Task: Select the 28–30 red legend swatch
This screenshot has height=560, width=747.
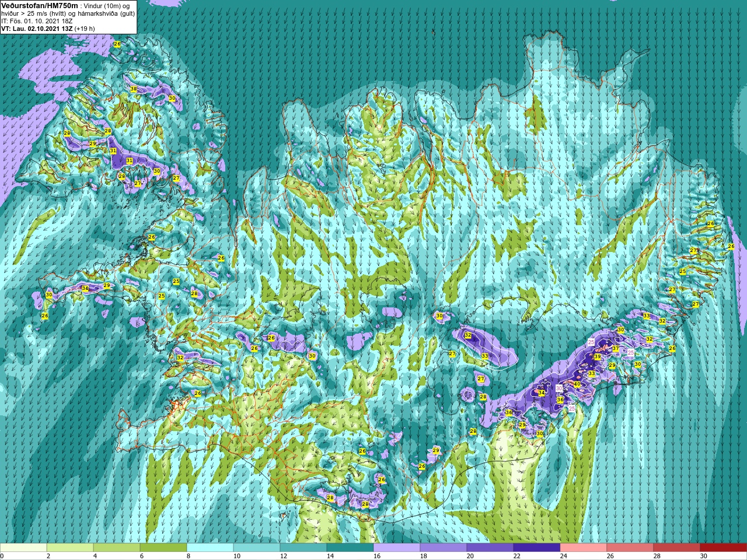Action: (677, 547)
